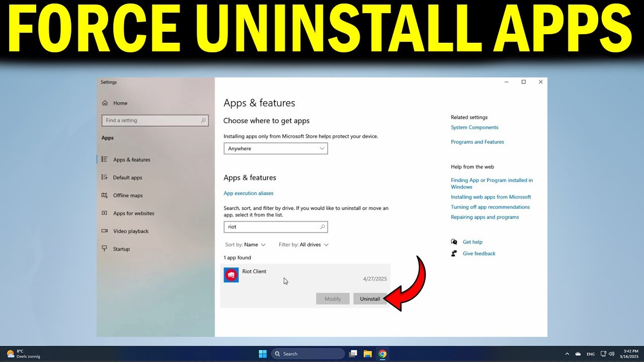644x362 pixels.
Task: Click the volume speaker icon in tray
Action: tap(611, 353)
